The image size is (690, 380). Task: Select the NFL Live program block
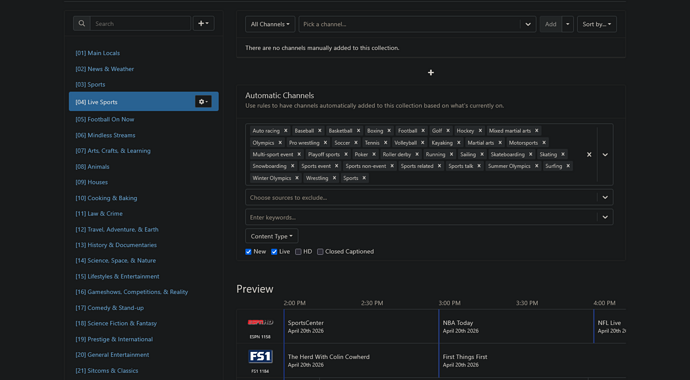click(x=610, y=326)
